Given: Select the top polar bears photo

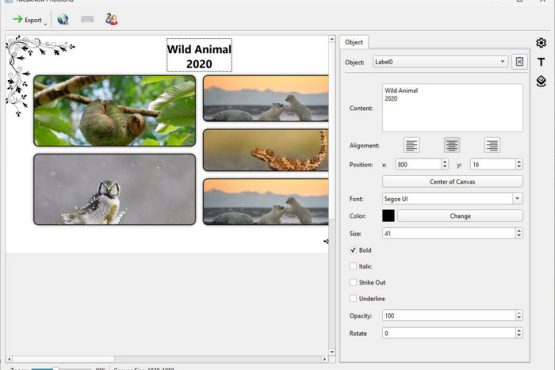Looking at the screenshot, I should coord(266,98).
